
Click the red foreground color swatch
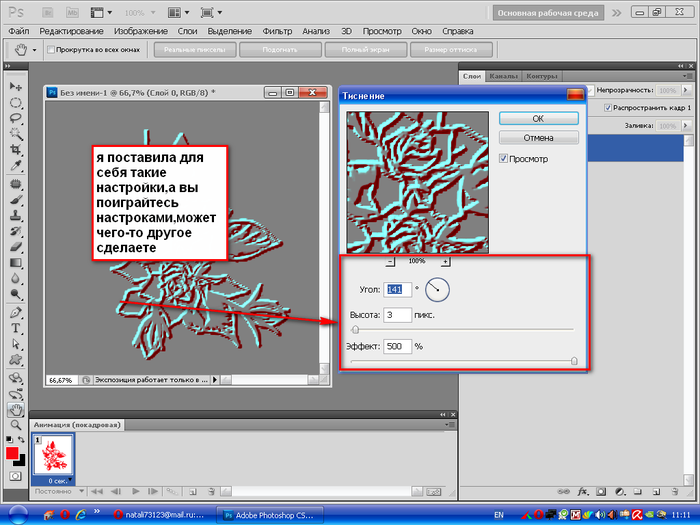12,454
